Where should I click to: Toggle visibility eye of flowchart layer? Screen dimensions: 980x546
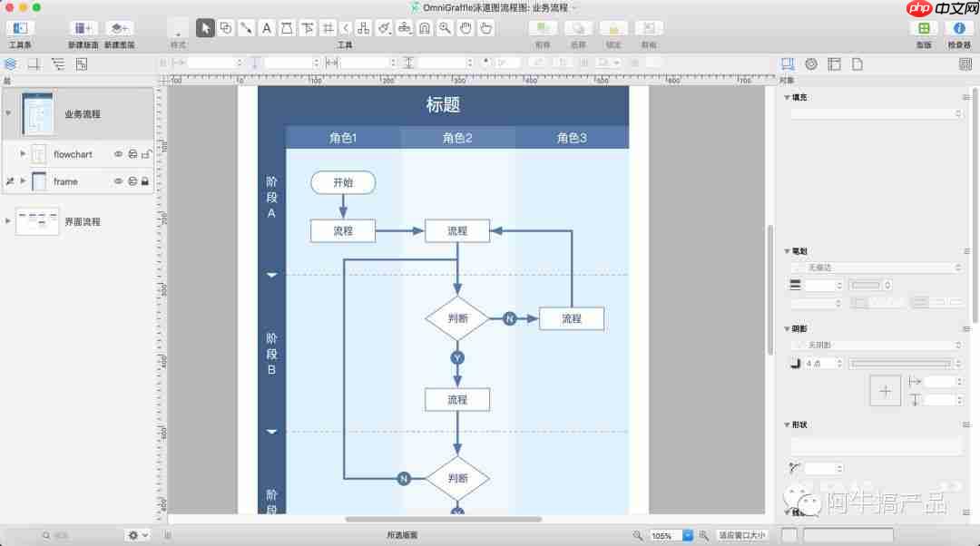click(x=118, y=154)
